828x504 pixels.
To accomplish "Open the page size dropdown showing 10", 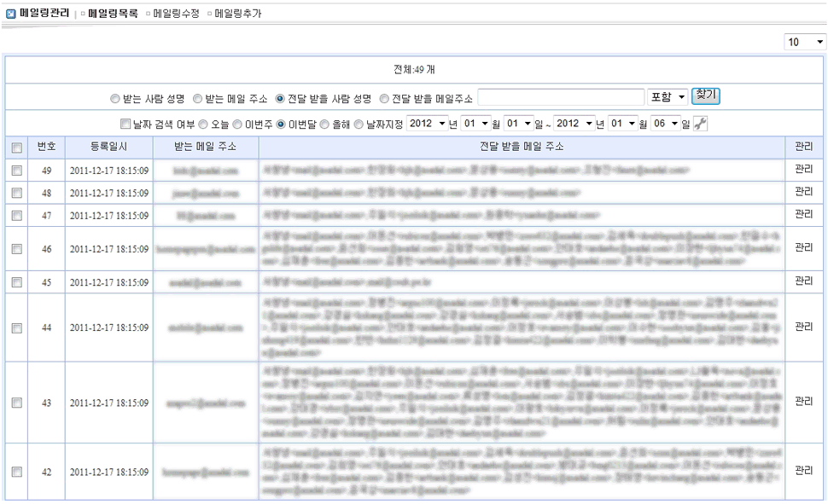I will tap(805, 42).
